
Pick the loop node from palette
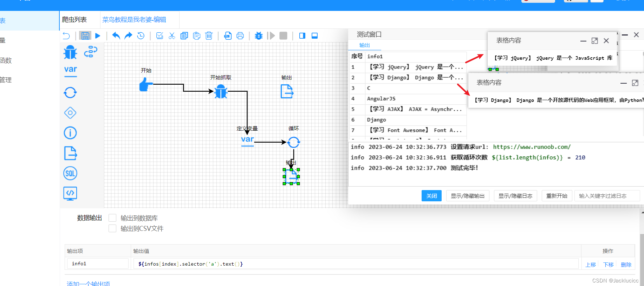pyautogui.click(x=70, y=93)
